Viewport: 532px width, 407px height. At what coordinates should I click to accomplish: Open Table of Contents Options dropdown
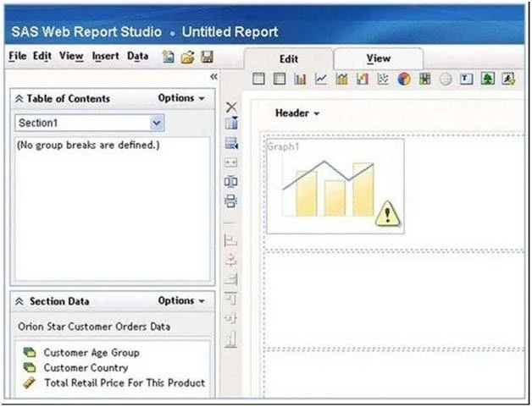(181, 98)
